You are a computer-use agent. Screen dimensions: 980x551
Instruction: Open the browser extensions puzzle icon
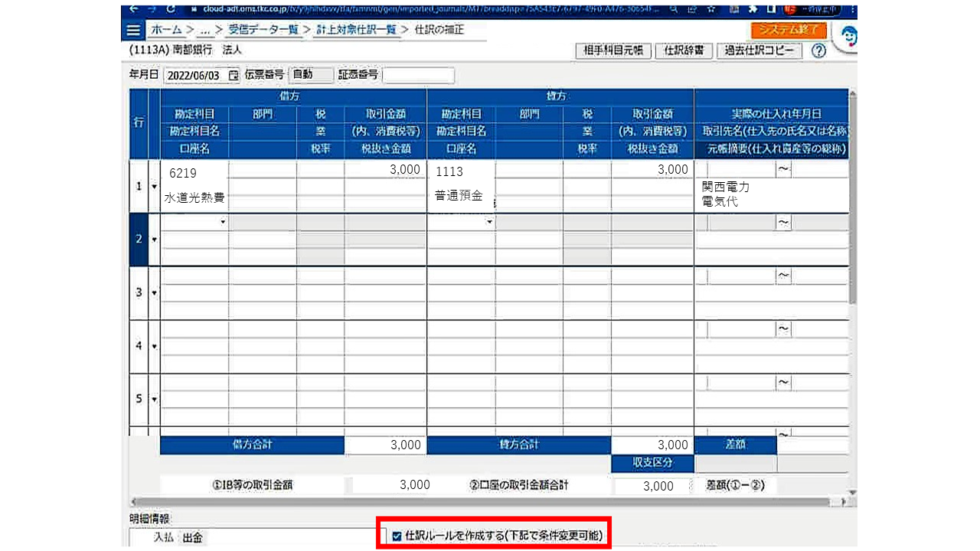[753, 10]
